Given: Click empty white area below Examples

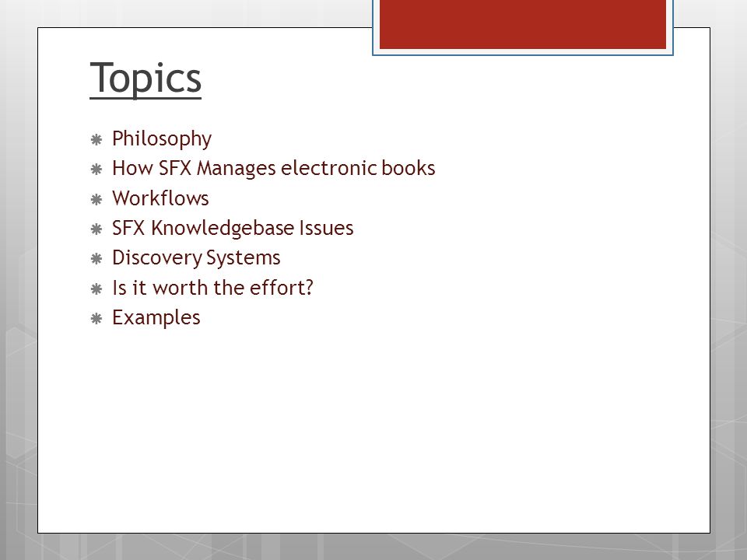Looking at the screenshot, I should point(373,429).
